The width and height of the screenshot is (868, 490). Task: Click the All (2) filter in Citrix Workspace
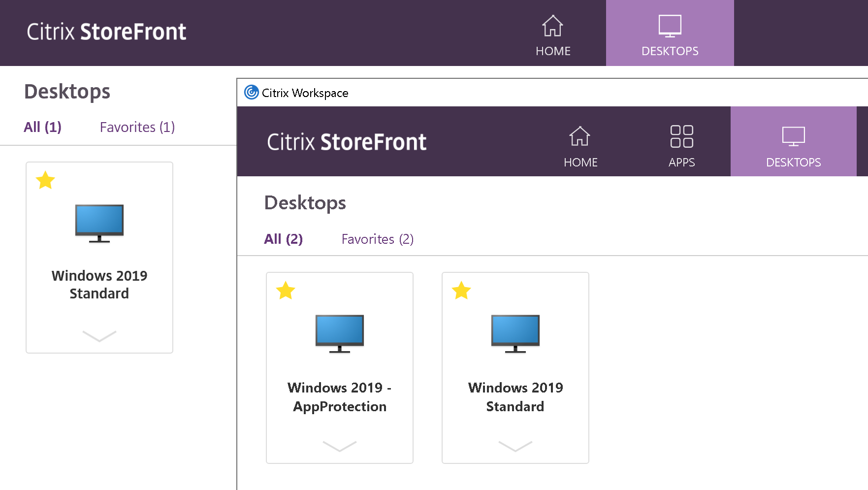283,239
